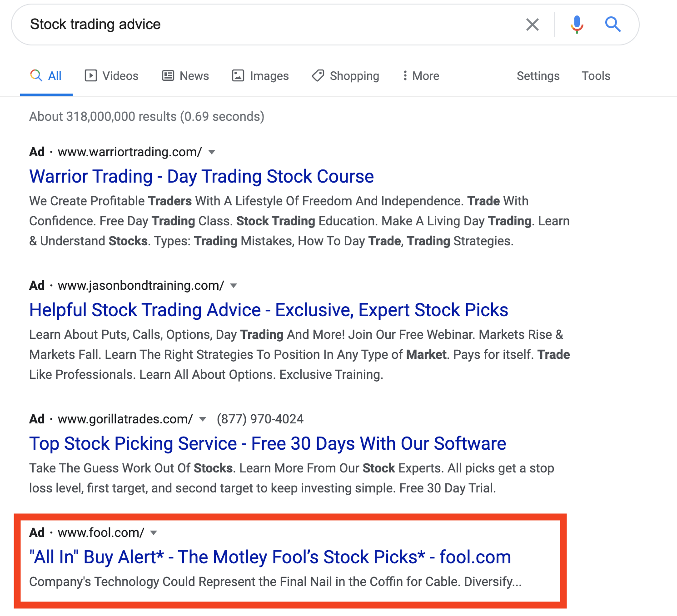Open the Settings menu
This screenshot has height=616, width=677.
click(538, 76)
